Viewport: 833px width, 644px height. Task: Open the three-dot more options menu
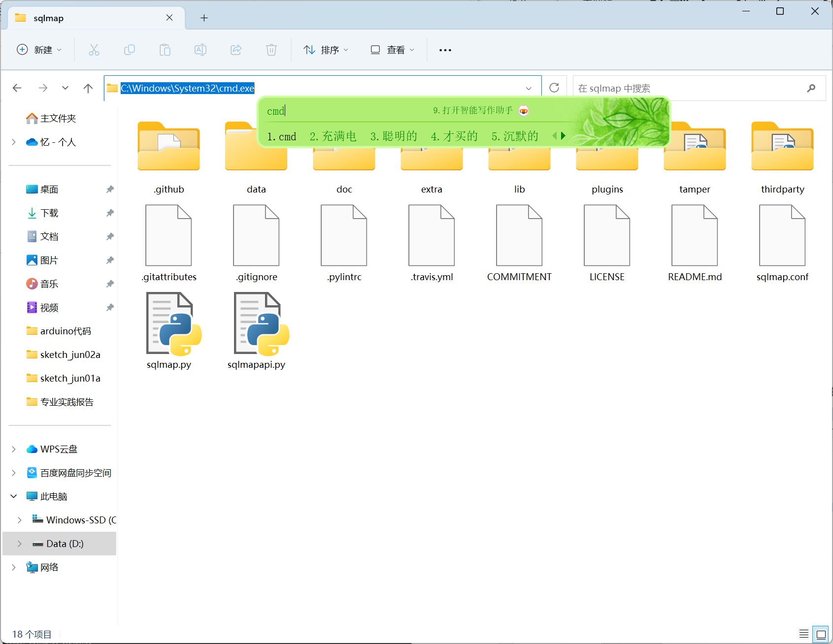tap(445, 50)
